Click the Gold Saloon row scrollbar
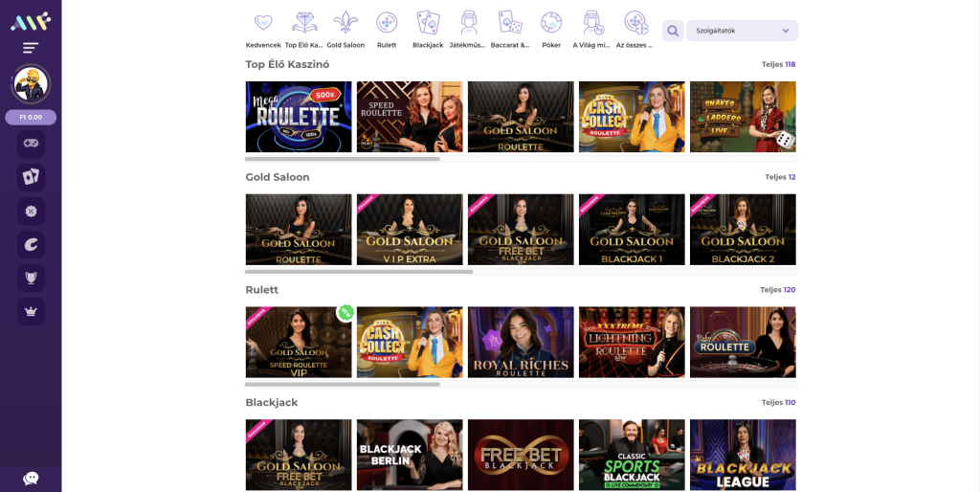Image resolution: width=980 pixels, height=492 pixels. click(x=359, y=271)
